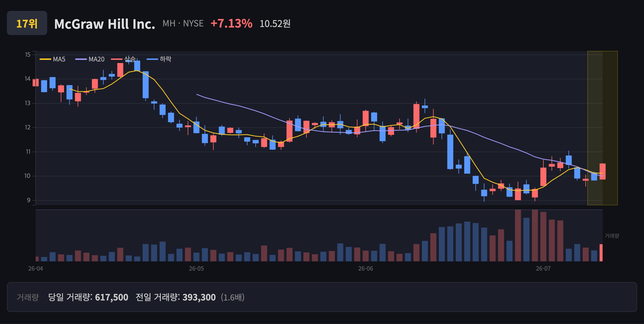
Task: Click the 14 price axis label
Action: [27, 79]
